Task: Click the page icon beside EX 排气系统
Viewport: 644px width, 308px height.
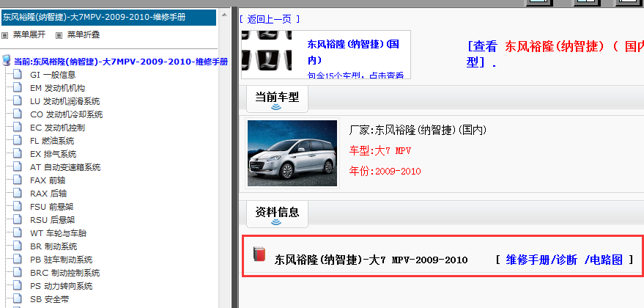Action: pos(17,154)
